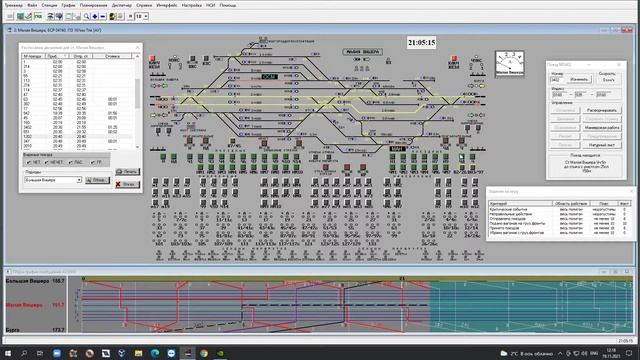
Task: Open the Интерфейс menu
Action: click(x=167, y=5)
